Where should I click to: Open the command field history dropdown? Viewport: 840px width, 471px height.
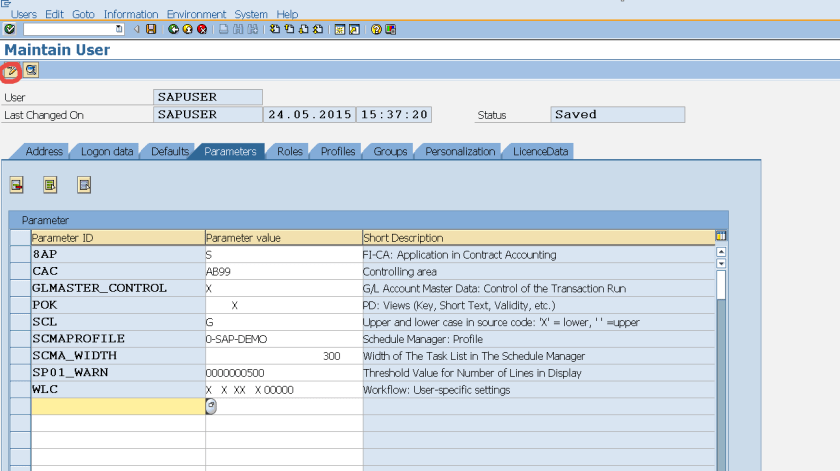coord(119,30)
